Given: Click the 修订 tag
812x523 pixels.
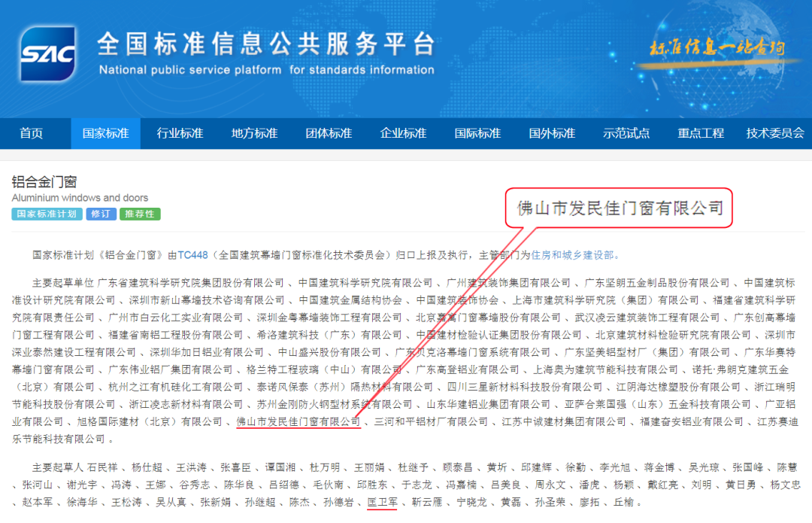Looking at the screenshot, I should point(101,214).
